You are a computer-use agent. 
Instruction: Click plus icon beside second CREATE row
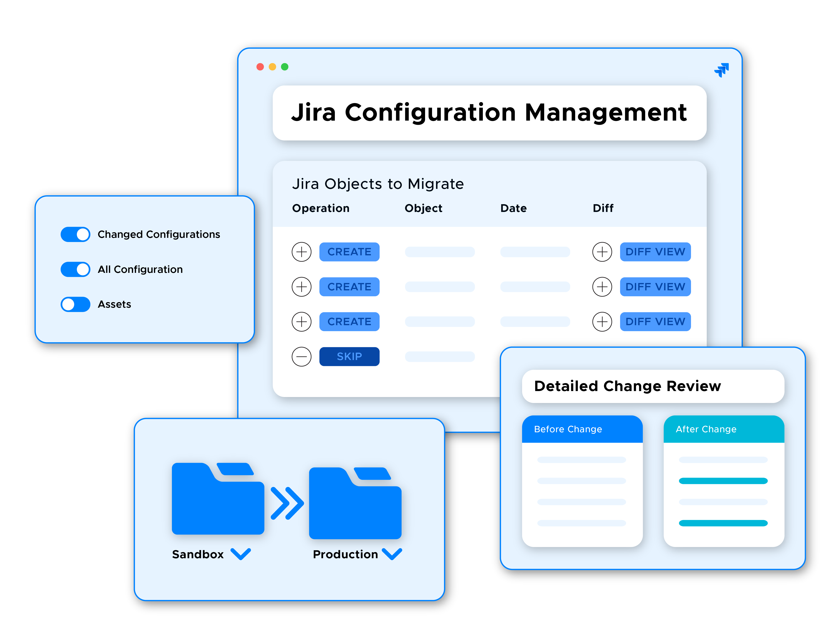coord(302,287)
